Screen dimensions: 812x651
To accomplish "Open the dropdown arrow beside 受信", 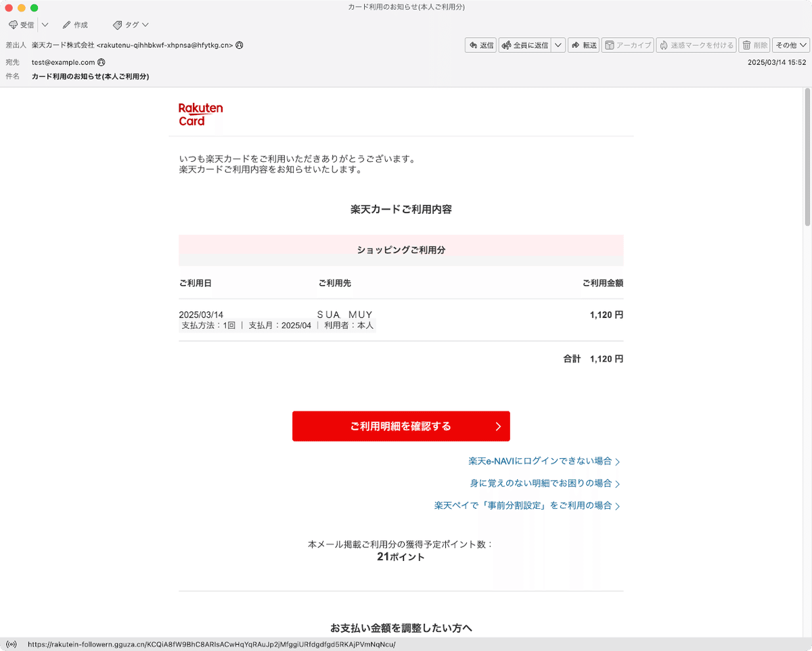I will click(x=45, y=25).
